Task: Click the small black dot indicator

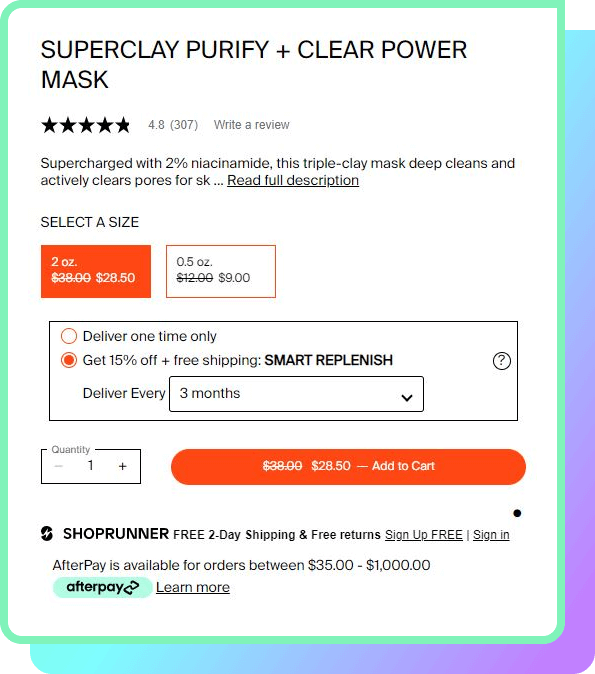Action: click(x=517, y=513)
